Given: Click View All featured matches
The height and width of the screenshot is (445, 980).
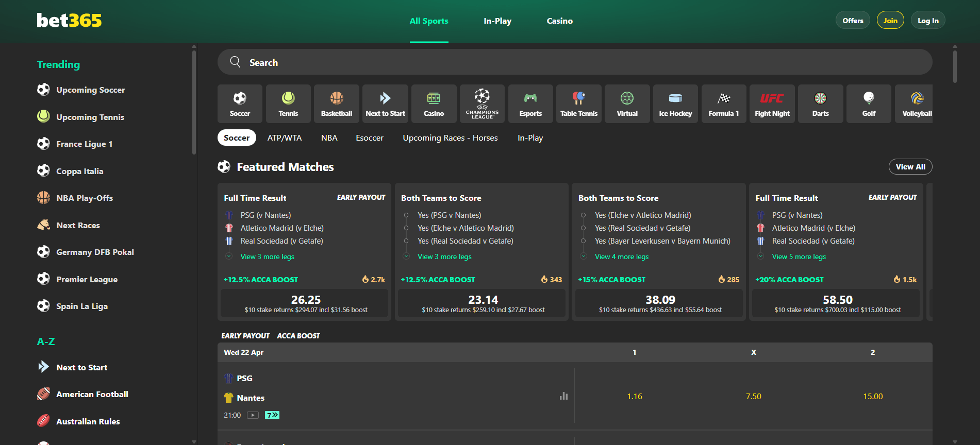Looking at the screenshot, I should coord(910,166).
